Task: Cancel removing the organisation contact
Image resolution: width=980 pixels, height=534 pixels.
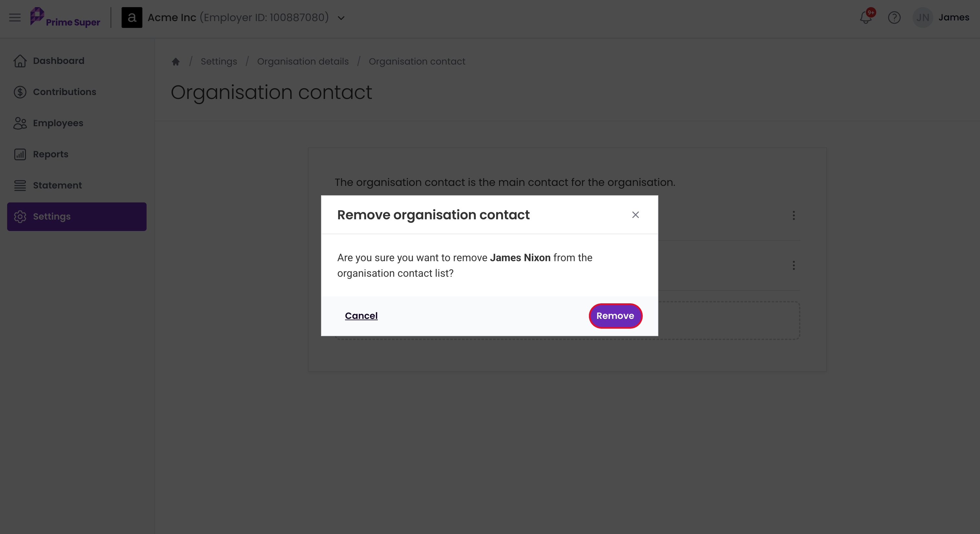Action: point(361,316)
